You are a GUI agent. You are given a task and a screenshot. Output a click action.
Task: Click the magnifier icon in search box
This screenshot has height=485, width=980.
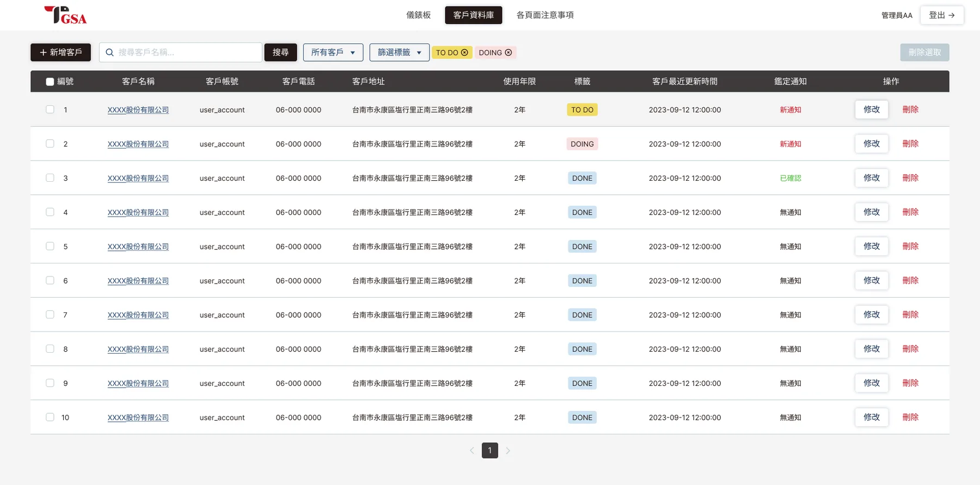coord(109,52)
